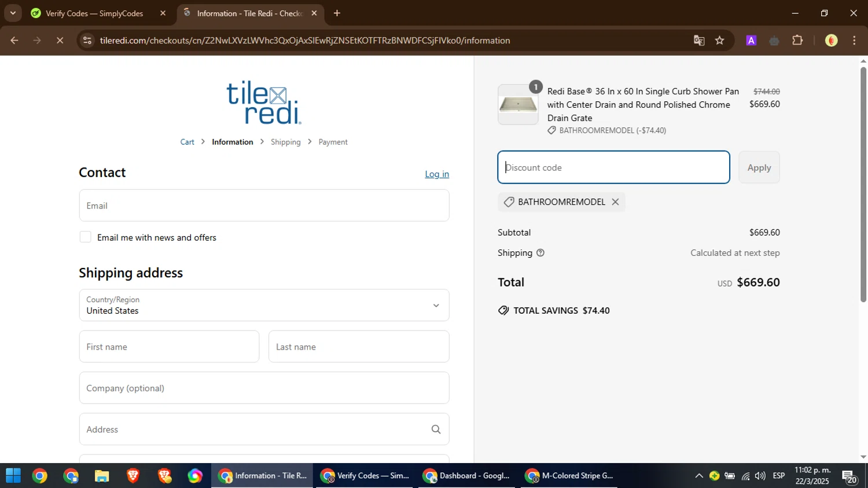Viewport: 868px width, 488px height.
Task: Click Company (optional) field
Action: point(264,388)
